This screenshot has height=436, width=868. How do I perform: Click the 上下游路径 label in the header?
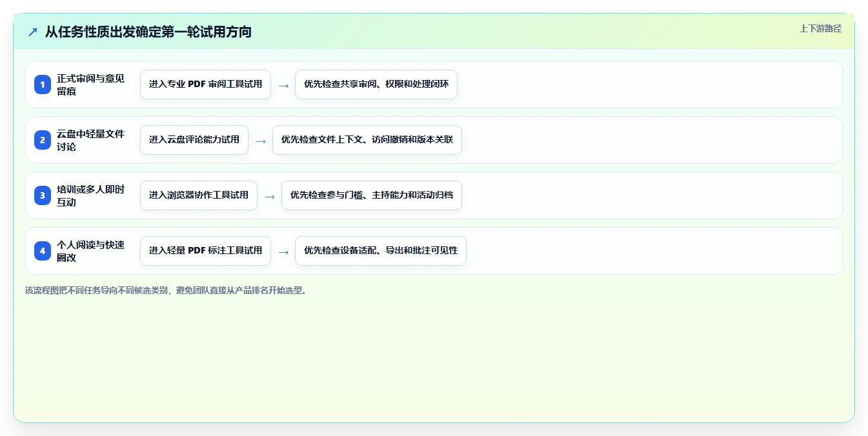820,28
